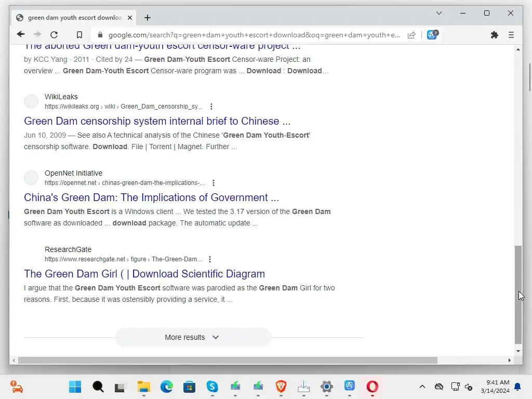Screen dimensions: 532x399
Task: Close the green dam youth escort tab
Action: [x=129, y=18]
